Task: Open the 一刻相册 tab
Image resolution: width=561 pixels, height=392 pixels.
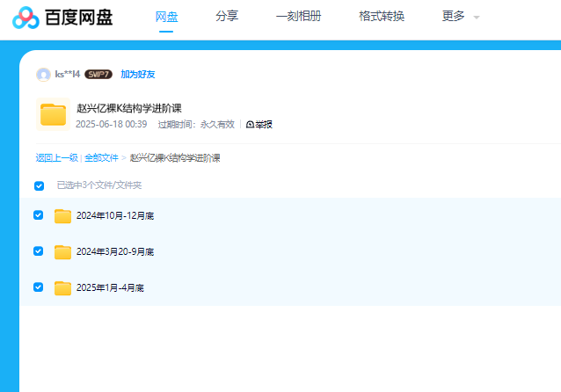Action: pos(298,16)
